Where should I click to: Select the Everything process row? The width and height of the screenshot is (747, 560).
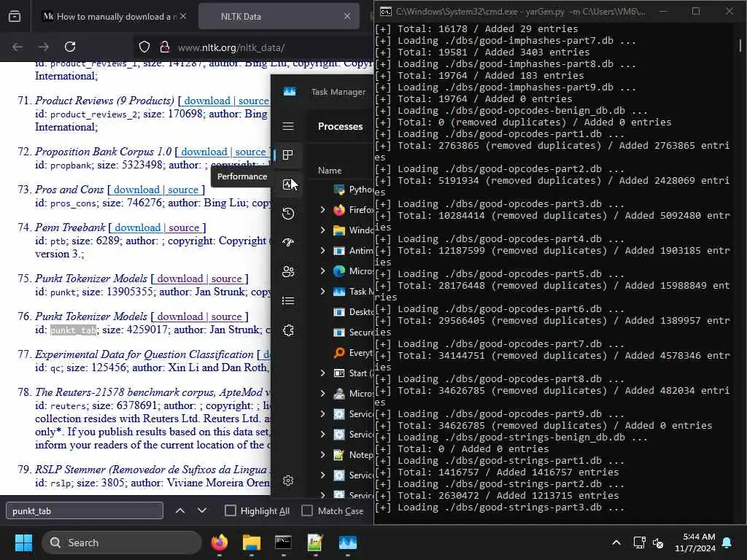tap(354, 352)
